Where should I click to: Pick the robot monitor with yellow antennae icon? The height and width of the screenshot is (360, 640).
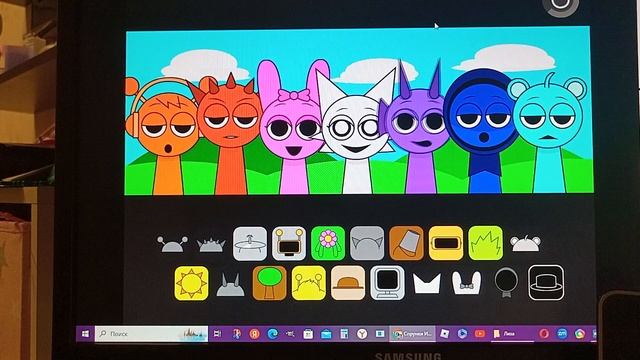pyautogui.click(x=289, y=244)
